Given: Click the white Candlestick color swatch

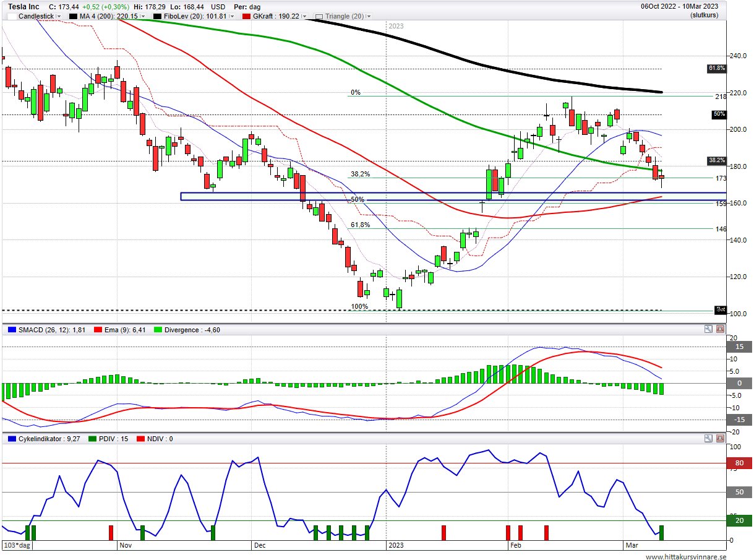Looking at the screenshot, I should pos(12,16).
